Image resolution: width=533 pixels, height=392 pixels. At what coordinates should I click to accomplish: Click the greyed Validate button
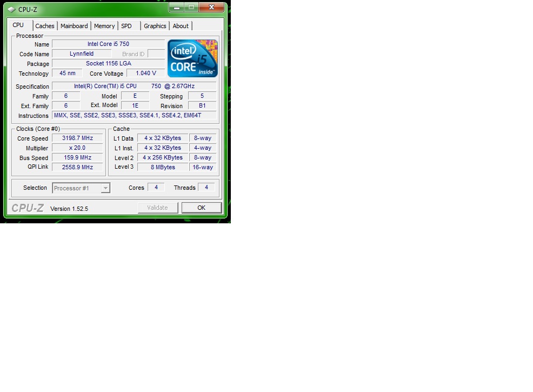[158, 208]
